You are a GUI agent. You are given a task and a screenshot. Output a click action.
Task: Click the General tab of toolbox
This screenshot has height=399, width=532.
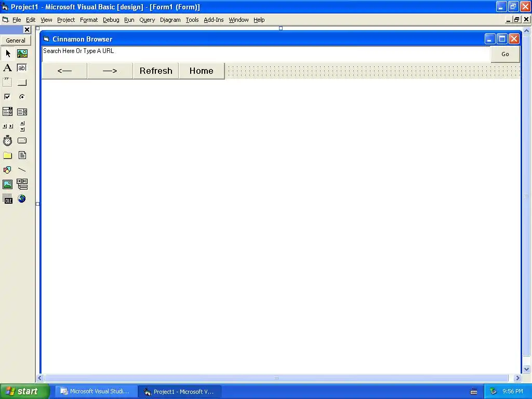16,41
